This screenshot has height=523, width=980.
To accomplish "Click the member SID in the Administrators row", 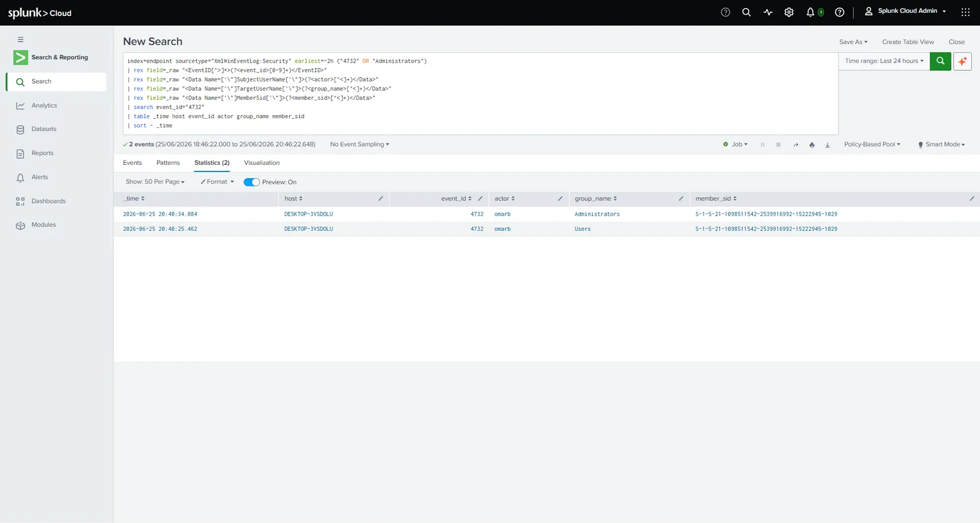I will pos(766,214).
